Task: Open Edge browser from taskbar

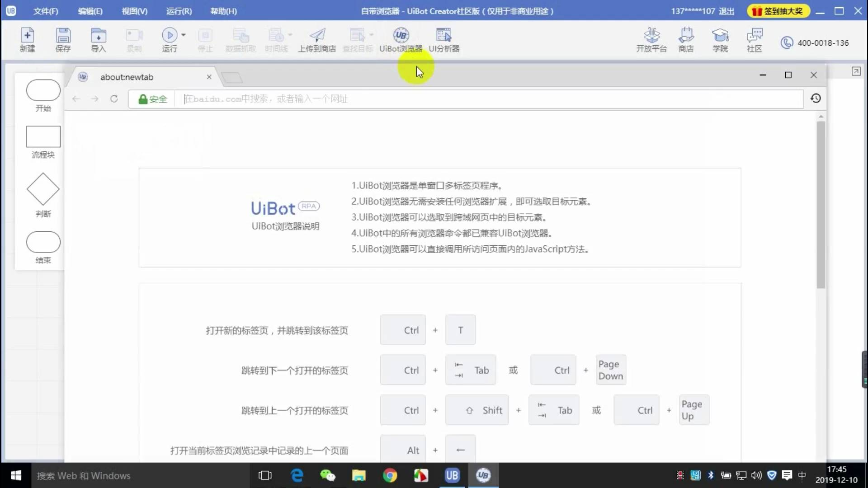Action: (297, 475)
